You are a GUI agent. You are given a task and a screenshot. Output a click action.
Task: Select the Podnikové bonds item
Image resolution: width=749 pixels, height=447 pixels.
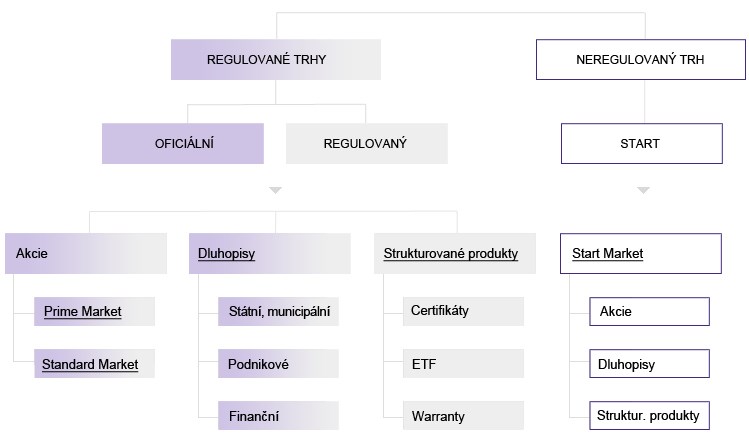click(259, 364)
